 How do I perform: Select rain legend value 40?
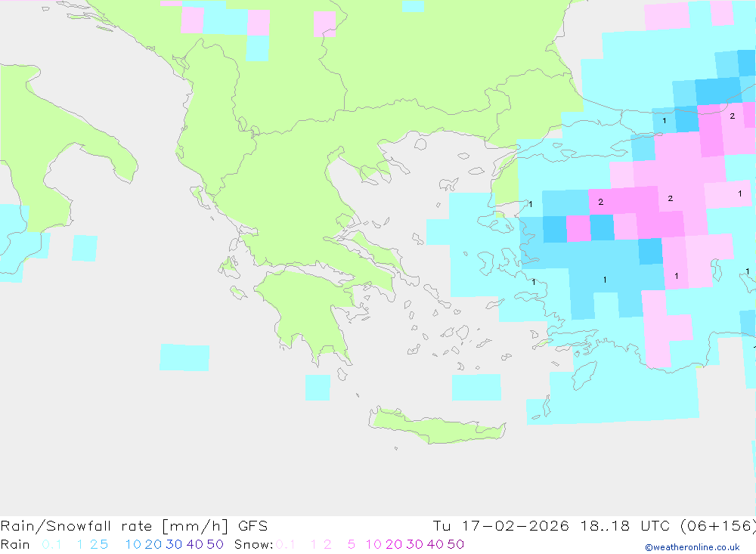(195, 544)
